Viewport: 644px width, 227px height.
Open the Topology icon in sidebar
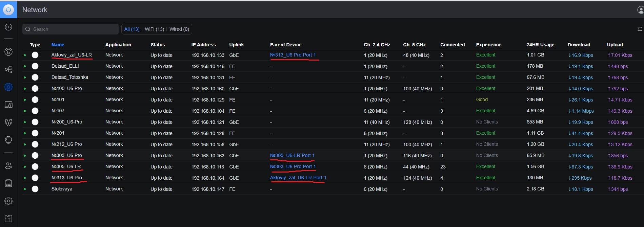pos(8,69)
